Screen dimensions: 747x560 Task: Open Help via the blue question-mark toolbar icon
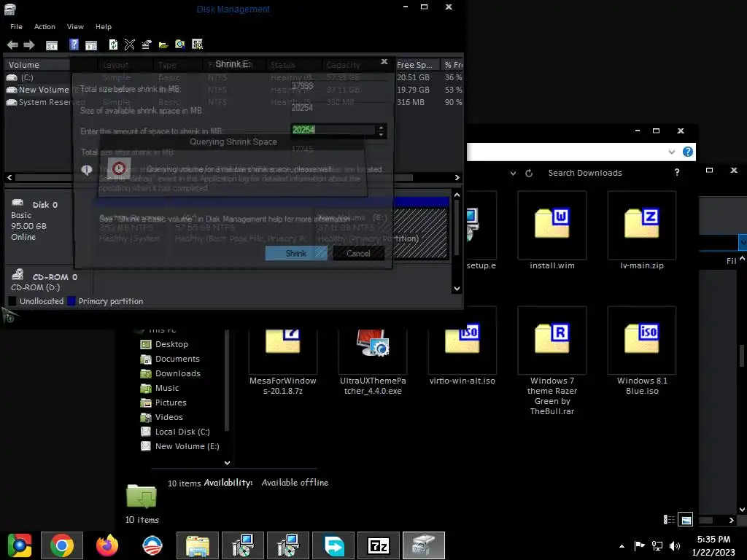pos(74,44)
